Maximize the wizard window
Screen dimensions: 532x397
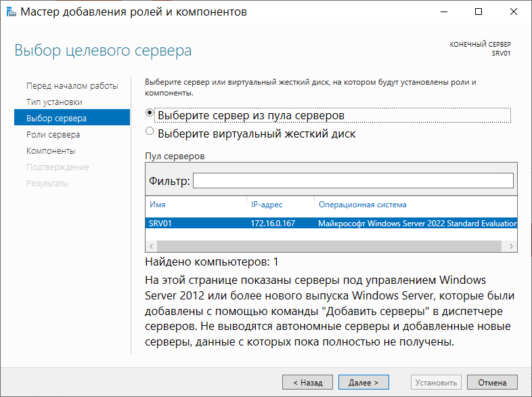coord(479,12)
